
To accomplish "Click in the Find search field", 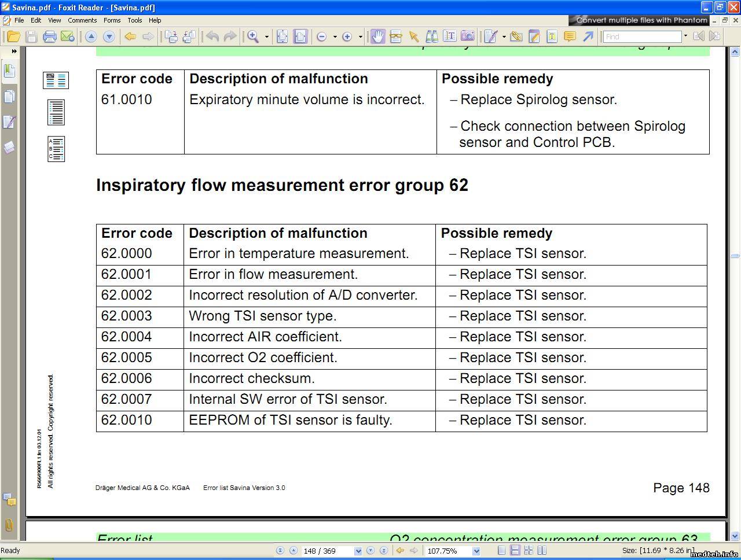I will click(x=641, y=36).
